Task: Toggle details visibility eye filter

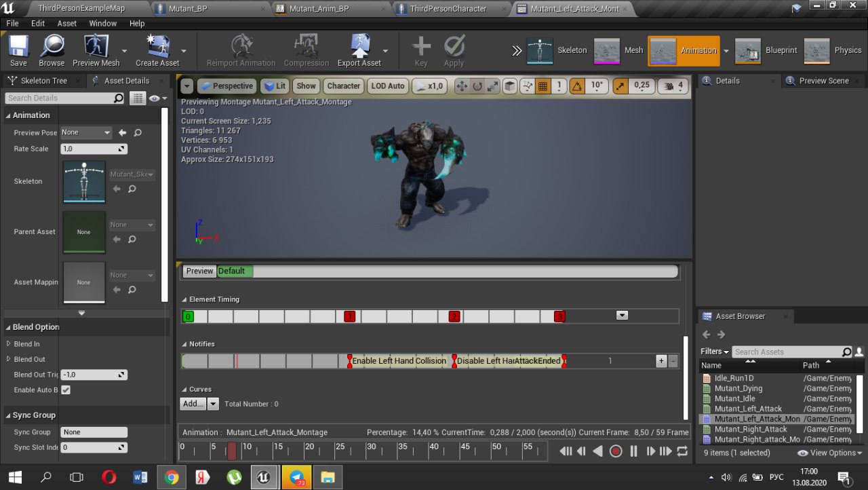Action: [x=158, y=98]
